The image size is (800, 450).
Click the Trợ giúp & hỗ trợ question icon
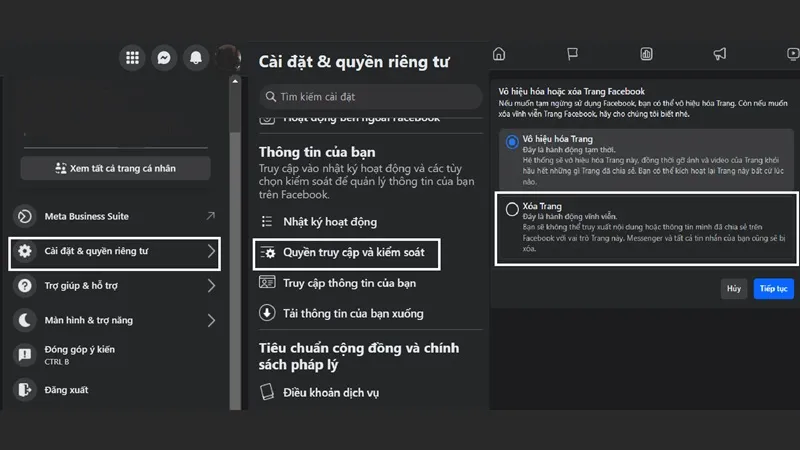[x=24, y=286]
